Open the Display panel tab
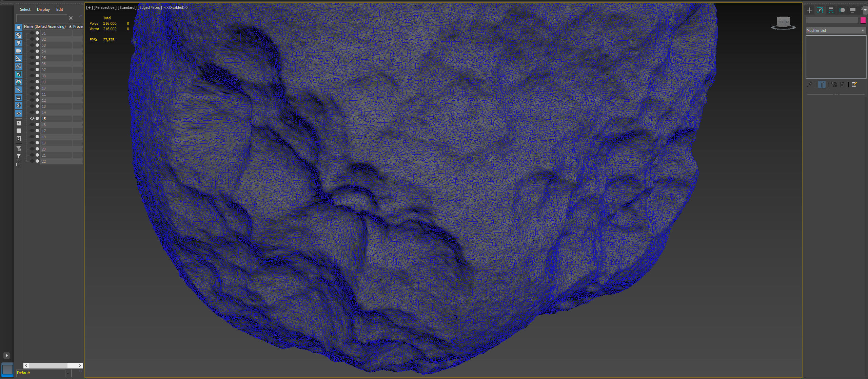The image size is (868, 379). click(x=853, y=10)
